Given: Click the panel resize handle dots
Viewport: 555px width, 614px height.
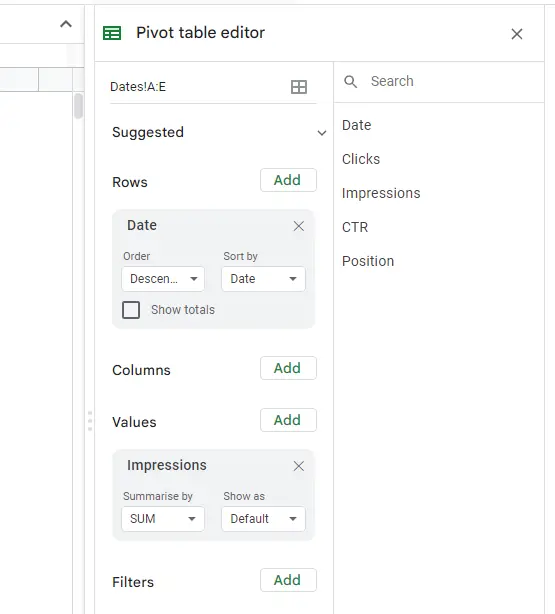Looking at the screenshot, I should (90, 421).
